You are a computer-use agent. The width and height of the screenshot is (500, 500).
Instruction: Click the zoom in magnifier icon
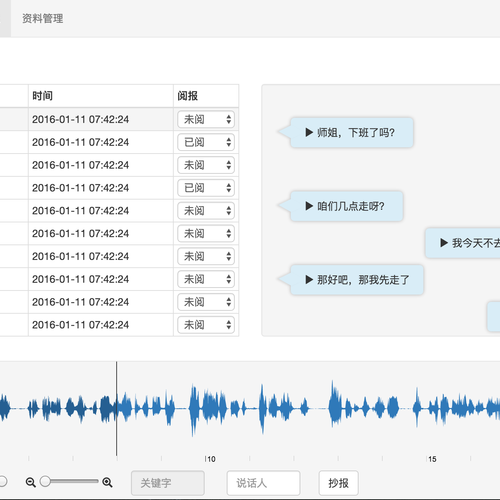click(x=107, y=482)
